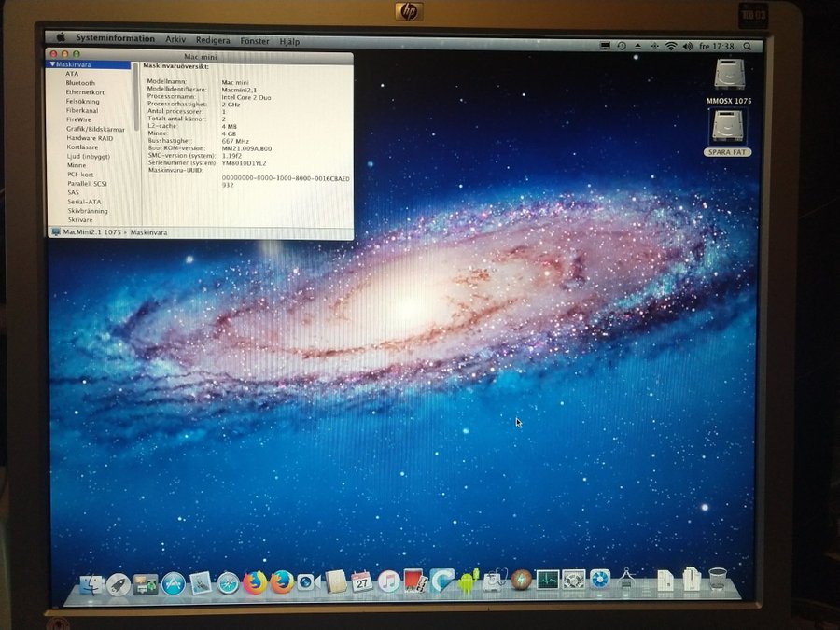The image size is (840, 630).
Task: Open the Redigera menu
Action: (x=213, y=40)
